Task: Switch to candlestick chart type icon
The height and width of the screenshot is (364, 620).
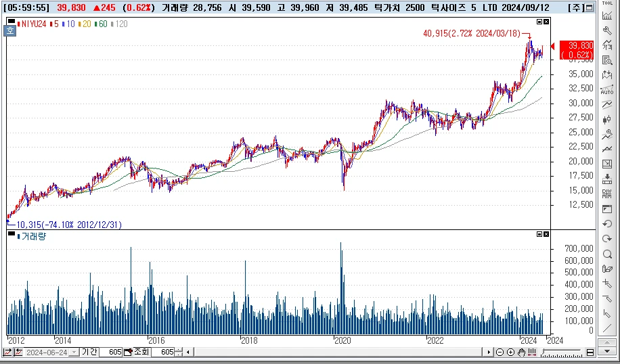Action: pyautogui.click(x=607, y=119)
